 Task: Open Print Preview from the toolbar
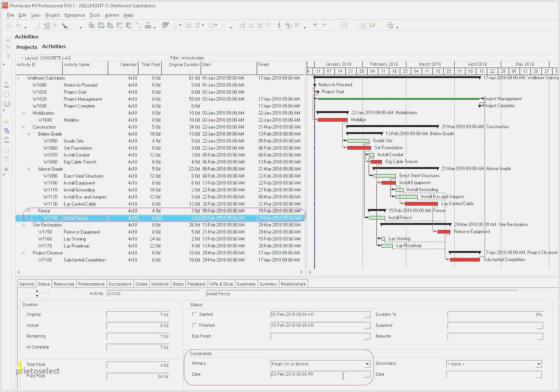[x=18, y=25]
